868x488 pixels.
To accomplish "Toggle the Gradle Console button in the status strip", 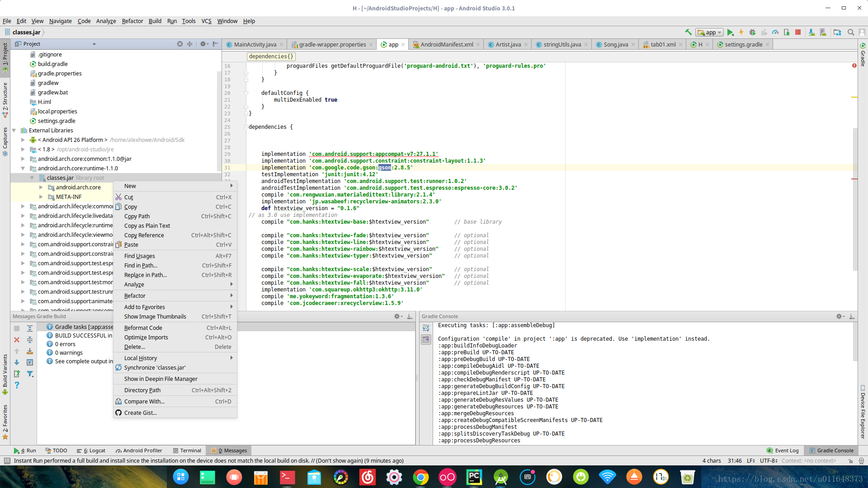I will [x=831, y=450].
